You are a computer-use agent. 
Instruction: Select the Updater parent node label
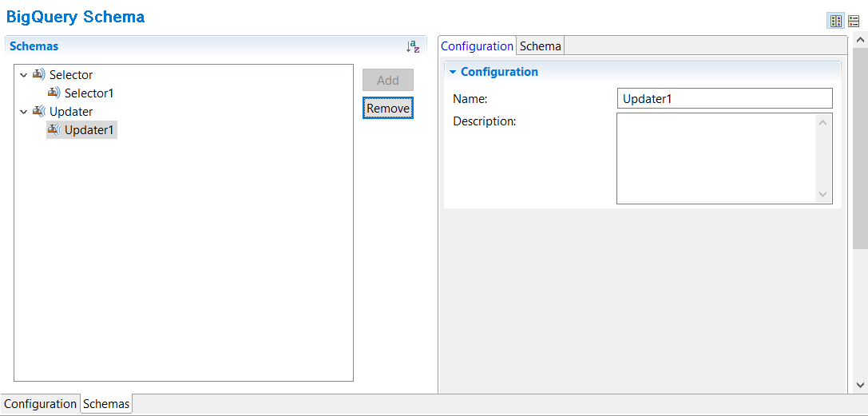click(x=71, y=111)
